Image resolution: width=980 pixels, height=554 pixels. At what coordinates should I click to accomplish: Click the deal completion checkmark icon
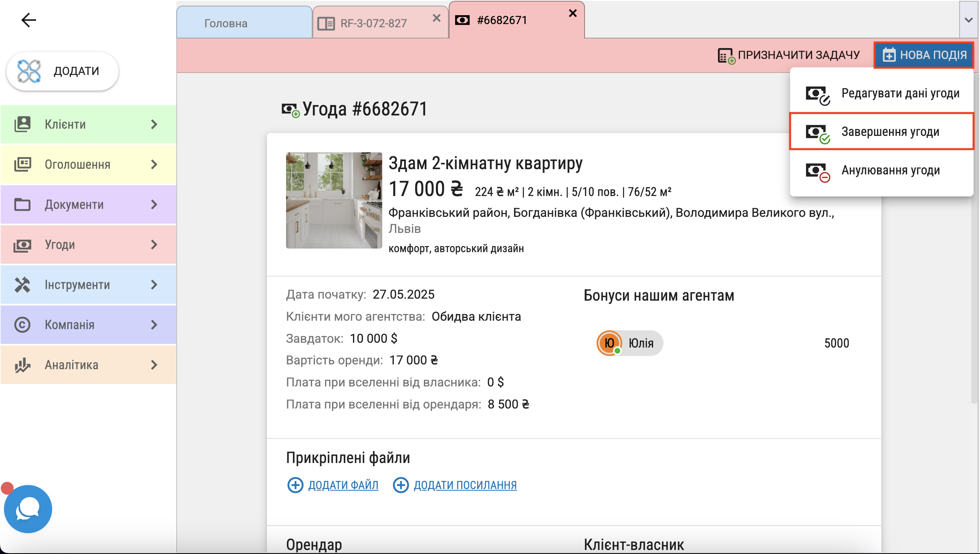click(x=817, y=133)
